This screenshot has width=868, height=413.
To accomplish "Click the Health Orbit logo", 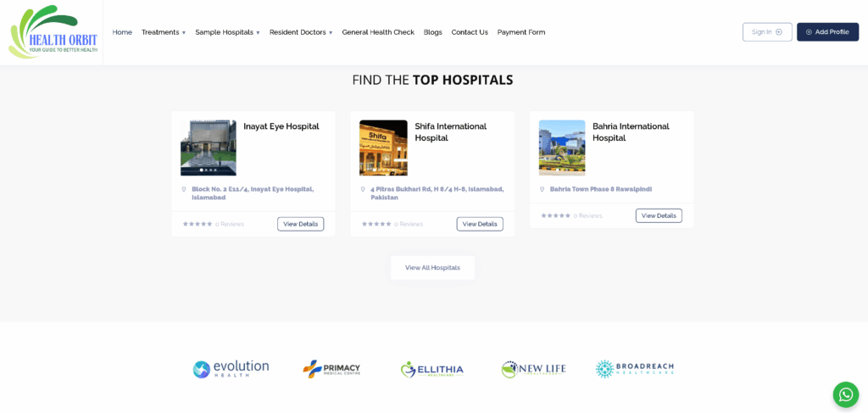I will tap(53, 32).
